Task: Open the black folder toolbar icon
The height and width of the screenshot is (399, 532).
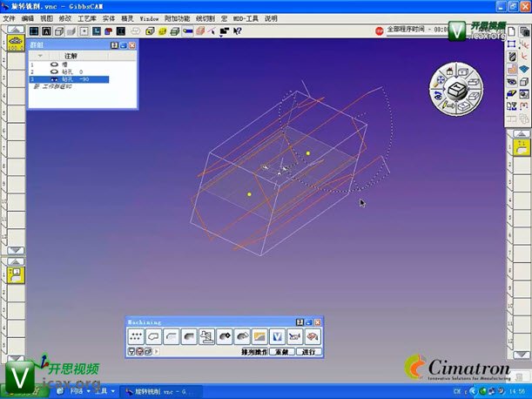Action: coord(225,31)
